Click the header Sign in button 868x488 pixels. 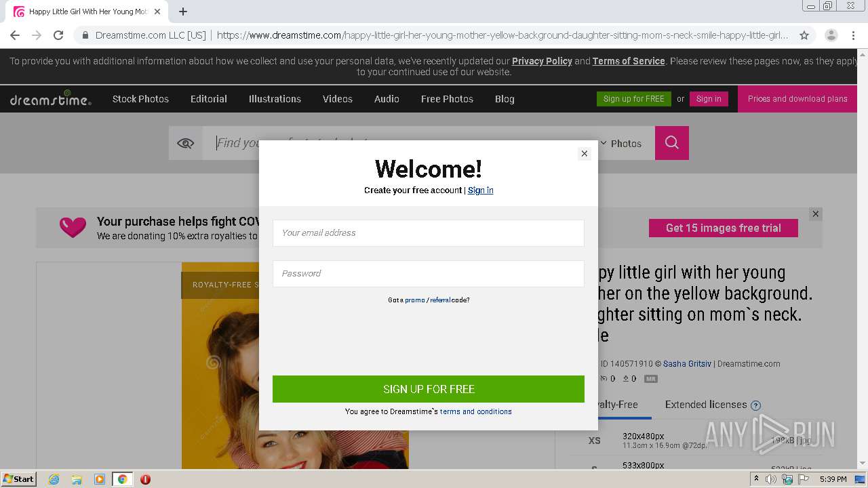(709, 99)
